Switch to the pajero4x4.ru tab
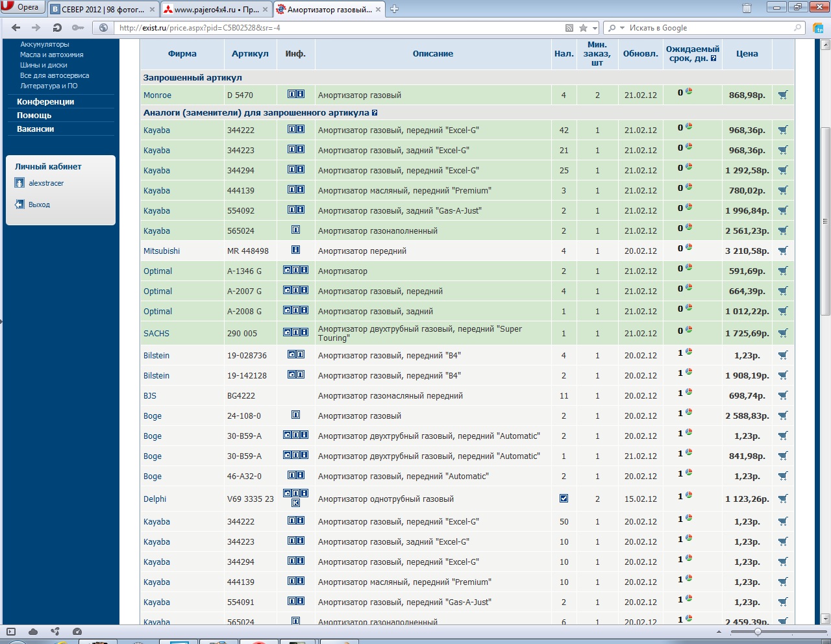The width and height of the screenshot is (831, 644). coord(215,9)
